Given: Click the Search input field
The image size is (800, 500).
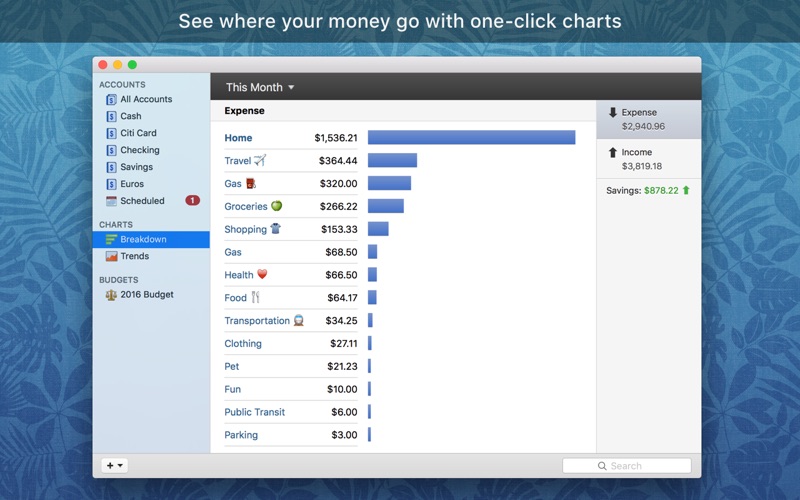Looking at the screenshot, I should click(627, 466).
